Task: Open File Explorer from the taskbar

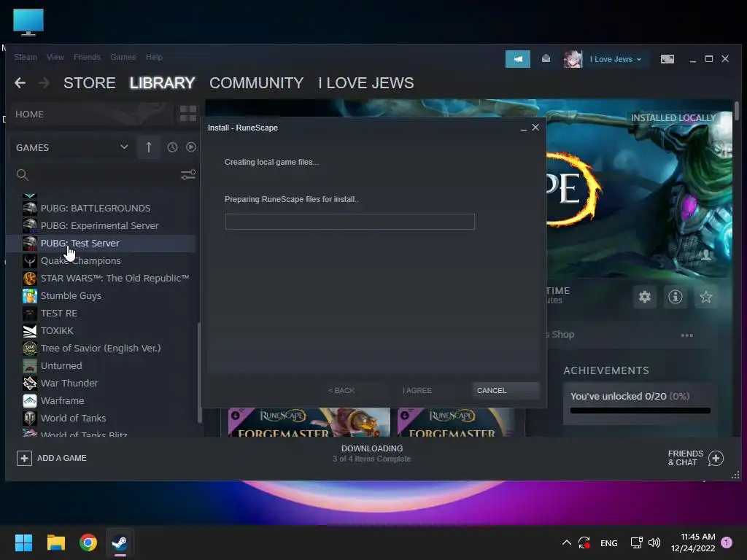Action: pos(56,542)
